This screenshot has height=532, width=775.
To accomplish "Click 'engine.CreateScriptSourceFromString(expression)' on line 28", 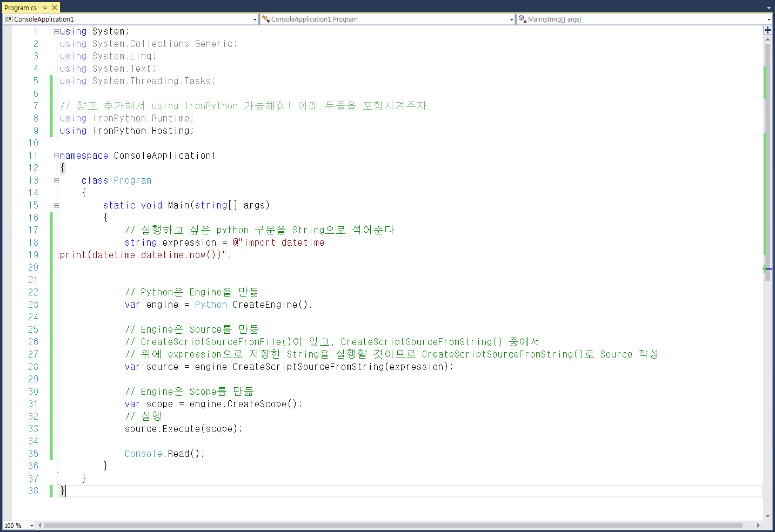I will (x=322, y=367).
